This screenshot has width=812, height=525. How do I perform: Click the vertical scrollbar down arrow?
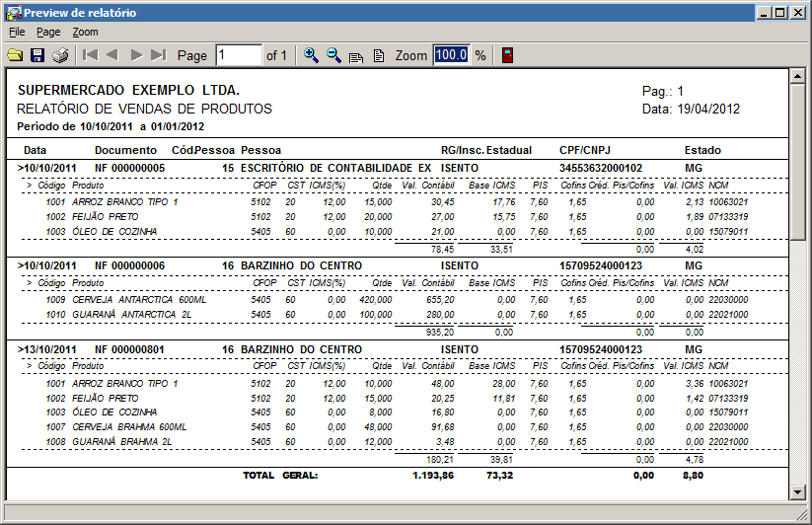798,490
